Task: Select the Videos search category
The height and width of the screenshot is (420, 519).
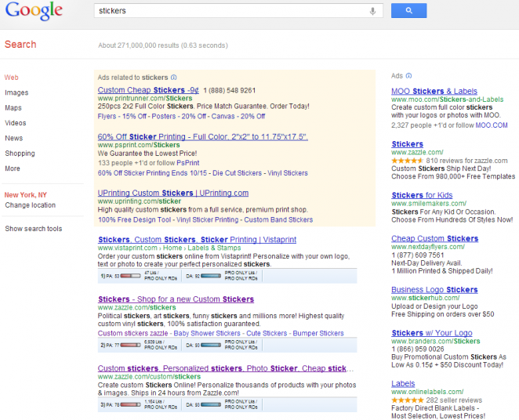Action: [15, 123]
